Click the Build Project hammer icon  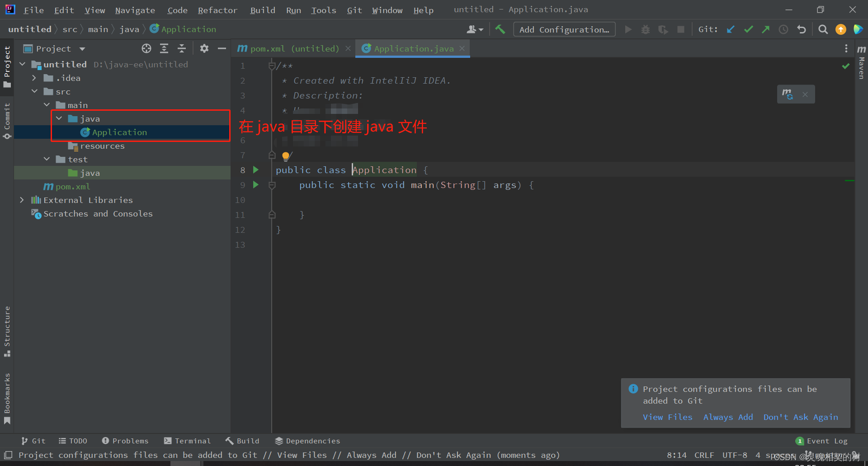click(500, 29)
